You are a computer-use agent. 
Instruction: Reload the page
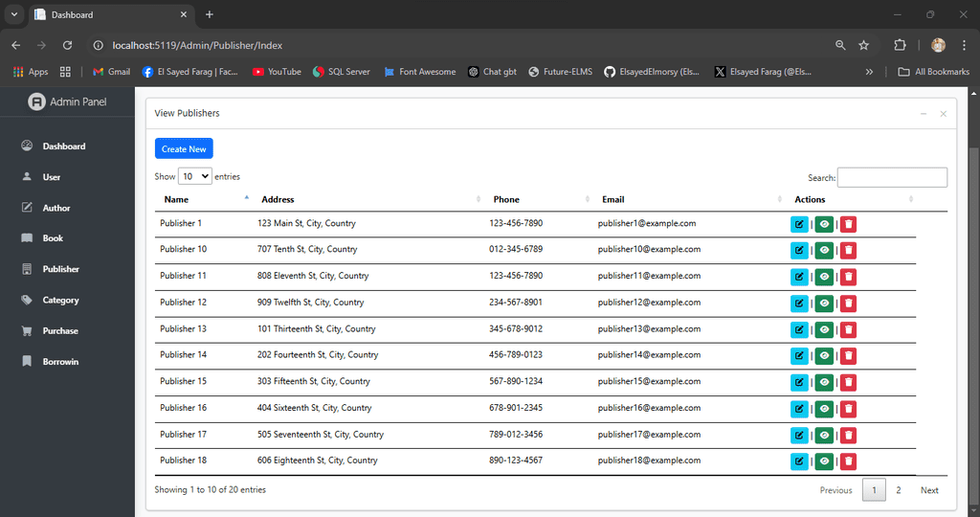(67, 45)
